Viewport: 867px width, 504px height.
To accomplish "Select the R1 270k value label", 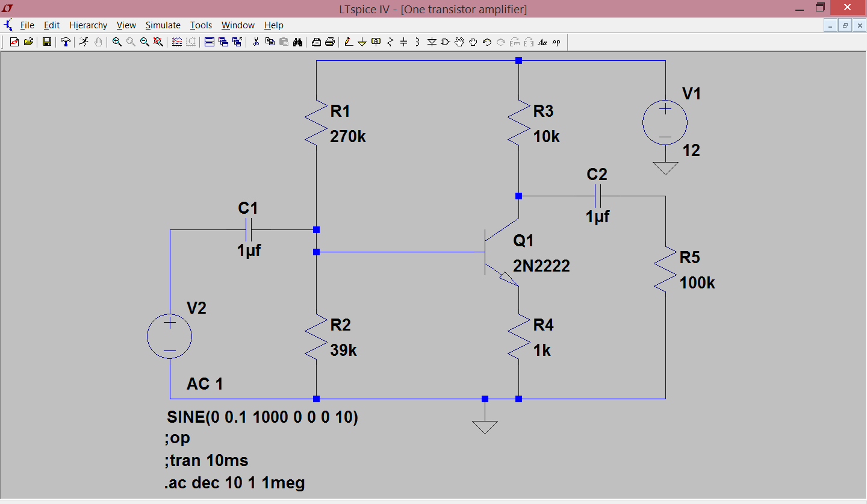I will pos(348,137).
